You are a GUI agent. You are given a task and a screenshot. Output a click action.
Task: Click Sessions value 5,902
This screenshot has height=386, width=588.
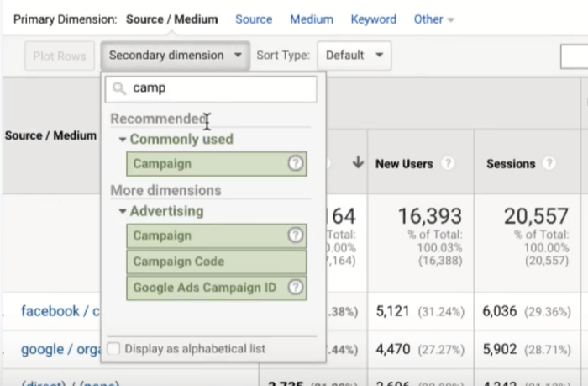tap(500, 349)
